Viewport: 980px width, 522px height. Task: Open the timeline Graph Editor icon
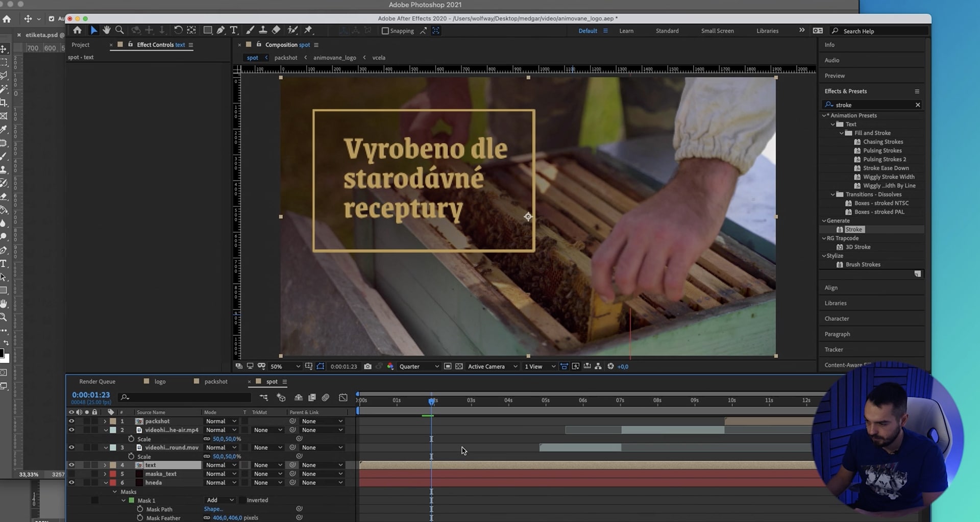343,397
